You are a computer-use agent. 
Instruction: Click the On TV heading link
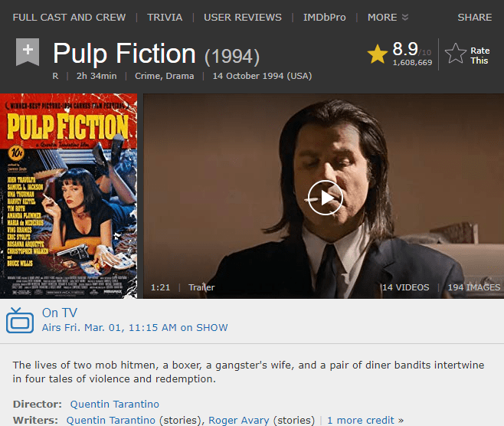tap(60, 313)
